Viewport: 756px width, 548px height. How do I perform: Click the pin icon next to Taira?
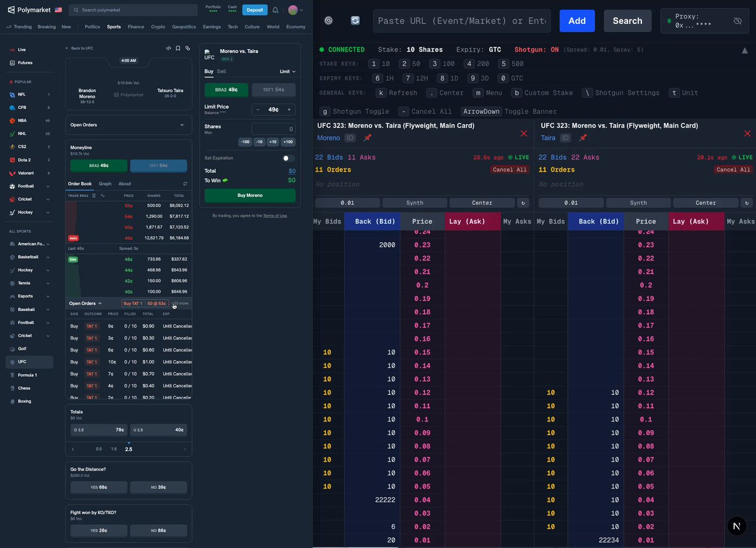point(583,138)
